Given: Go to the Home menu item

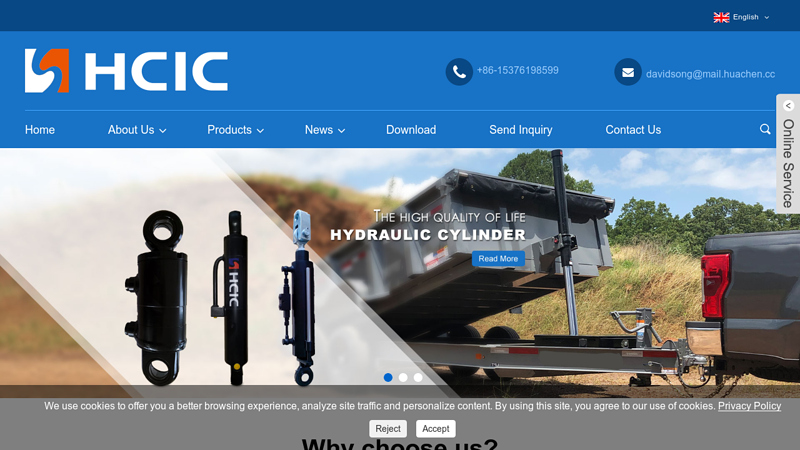Looking at the screenshot, I should tap(40, 130).
